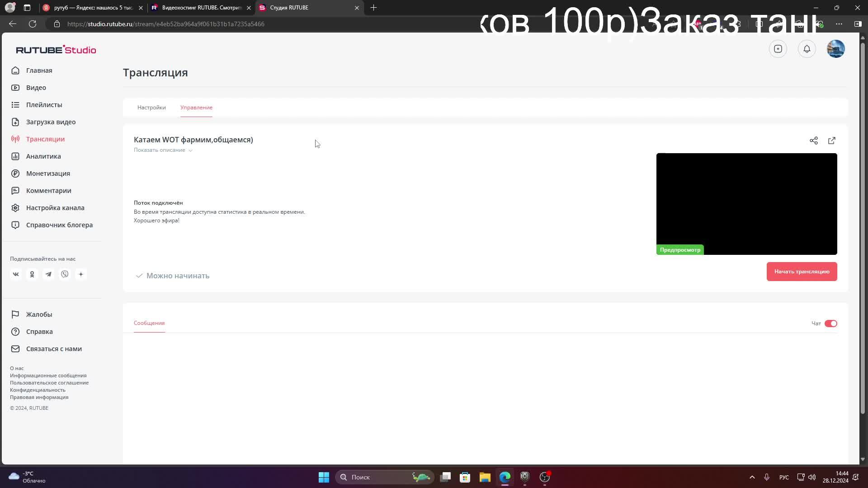Open the Жалобы flag icon
The width and height of the screenshot is (868, 488).
pyautogui.click(x=15, y=314)
